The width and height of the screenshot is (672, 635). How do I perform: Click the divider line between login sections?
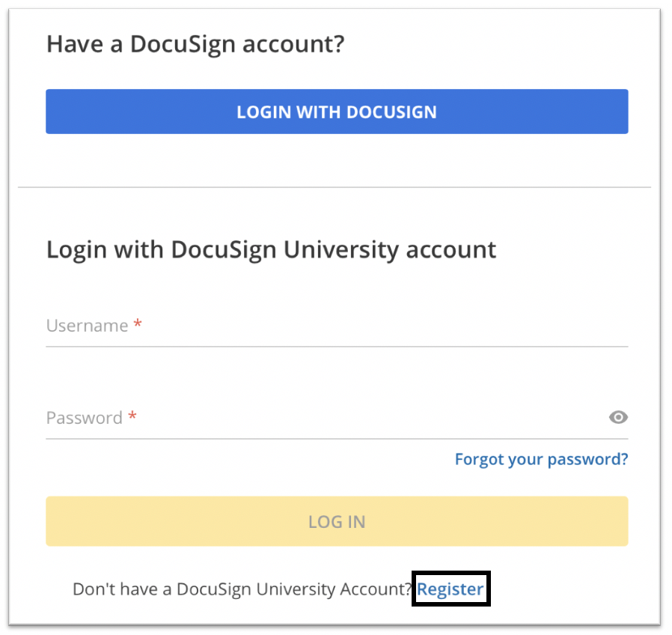pyautogui.click(x=335, y=187)
